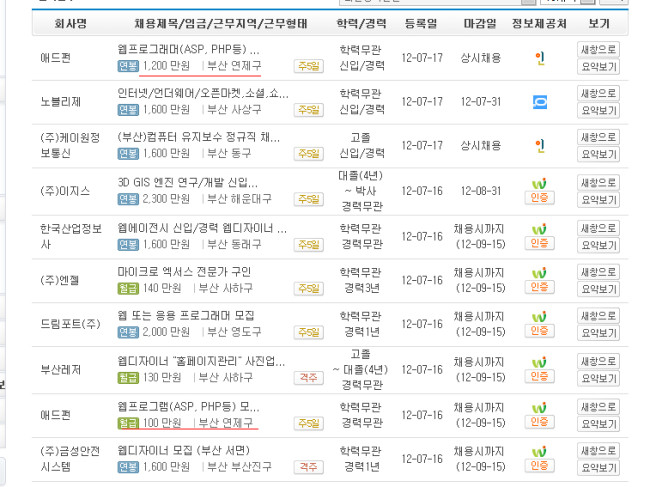The image size is (650, 487).
Task: Click the 등록일 column header
Action: tap(421, 24)
